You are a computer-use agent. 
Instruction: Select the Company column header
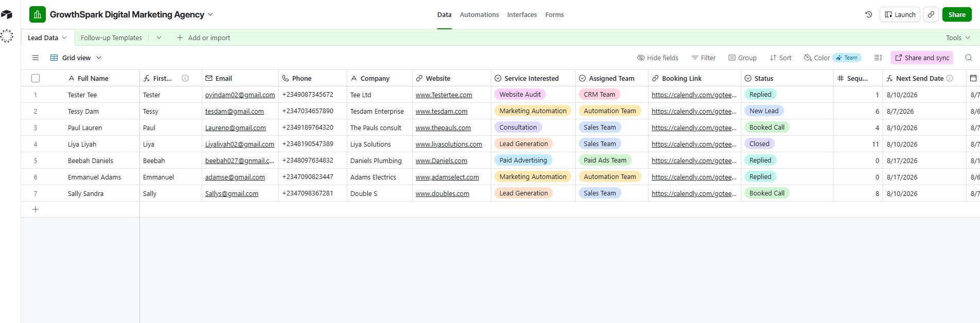tap(380, 78)
